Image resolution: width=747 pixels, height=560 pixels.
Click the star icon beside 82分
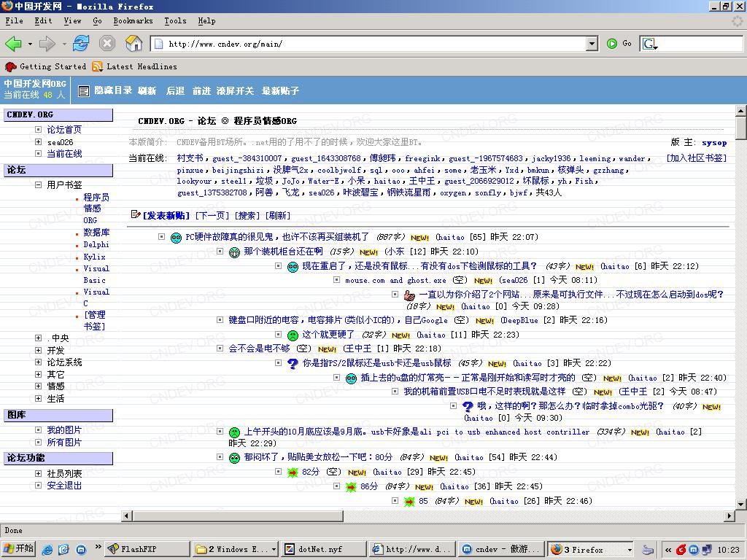coord(293,472)
